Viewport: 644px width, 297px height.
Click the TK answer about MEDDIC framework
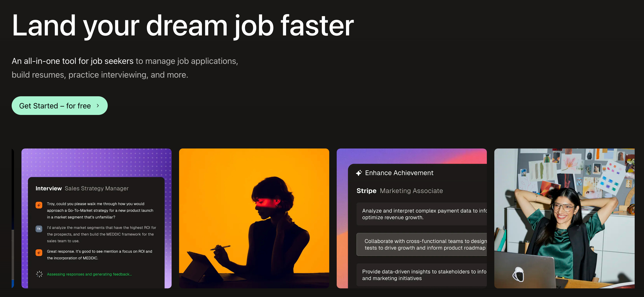[x=101, y=234]
